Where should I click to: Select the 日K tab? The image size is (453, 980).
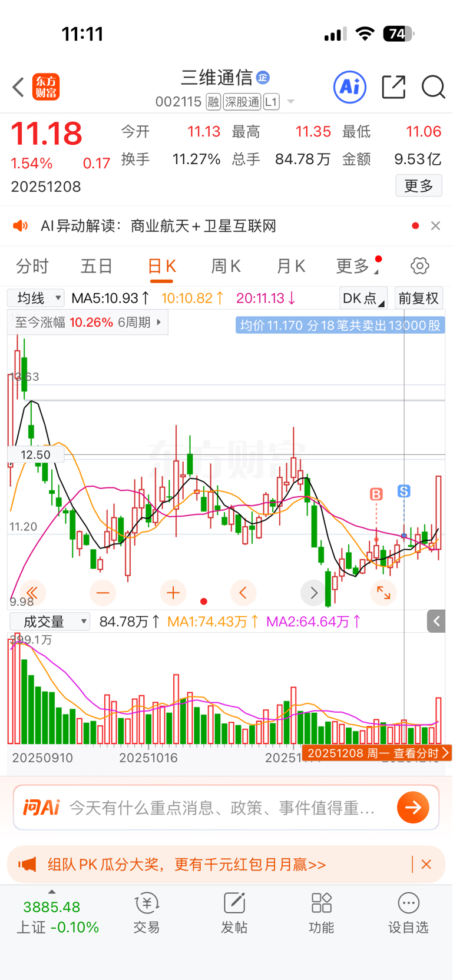(161, 266)
